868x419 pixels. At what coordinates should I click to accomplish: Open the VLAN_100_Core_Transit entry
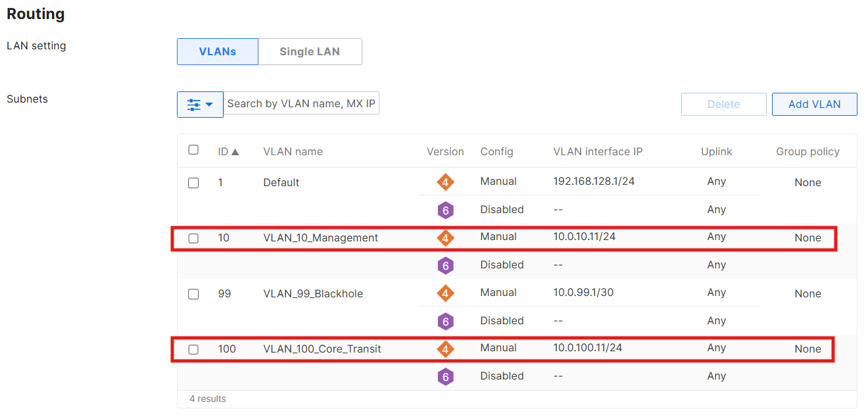tap(322, 349)
